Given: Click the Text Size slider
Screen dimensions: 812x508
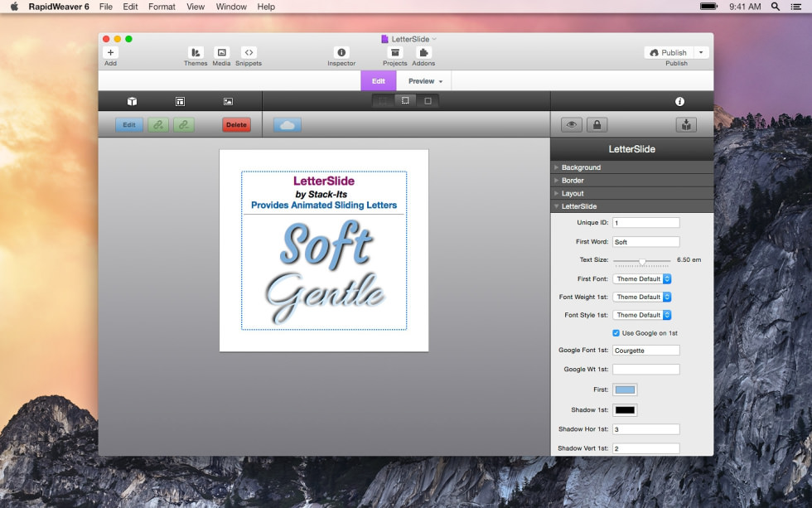Looking at the screenshot, I should tap(641, 261).
